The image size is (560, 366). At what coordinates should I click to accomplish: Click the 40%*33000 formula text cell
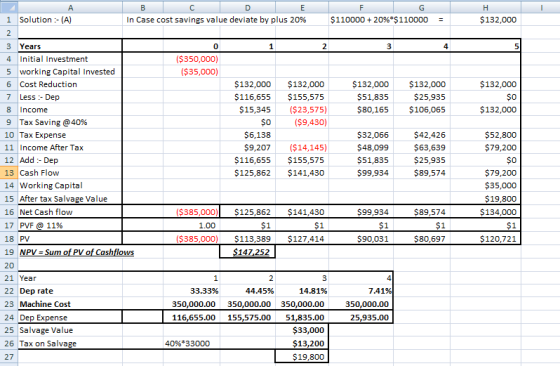[187, 344]
